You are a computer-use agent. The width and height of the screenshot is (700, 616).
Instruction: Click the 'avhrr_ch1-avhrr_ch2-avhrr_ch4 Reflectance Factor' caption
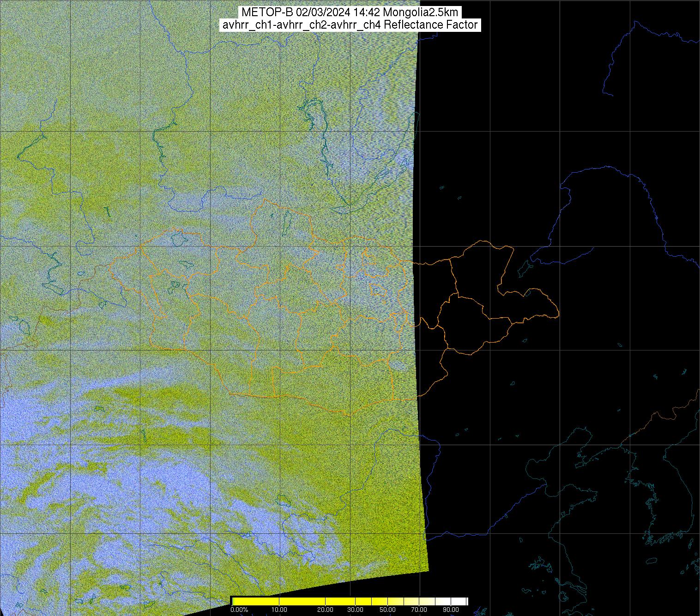coord(350,25)
